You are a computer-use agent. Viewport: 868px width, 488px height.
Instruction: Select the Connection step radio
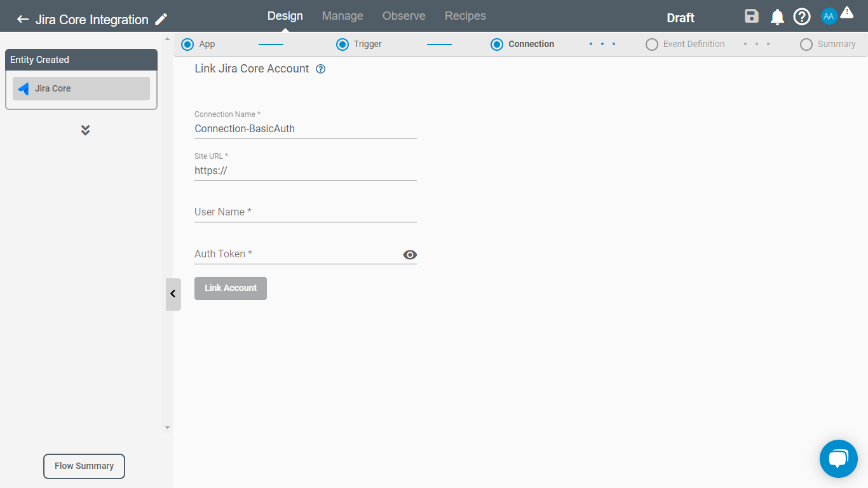point(497,44)
